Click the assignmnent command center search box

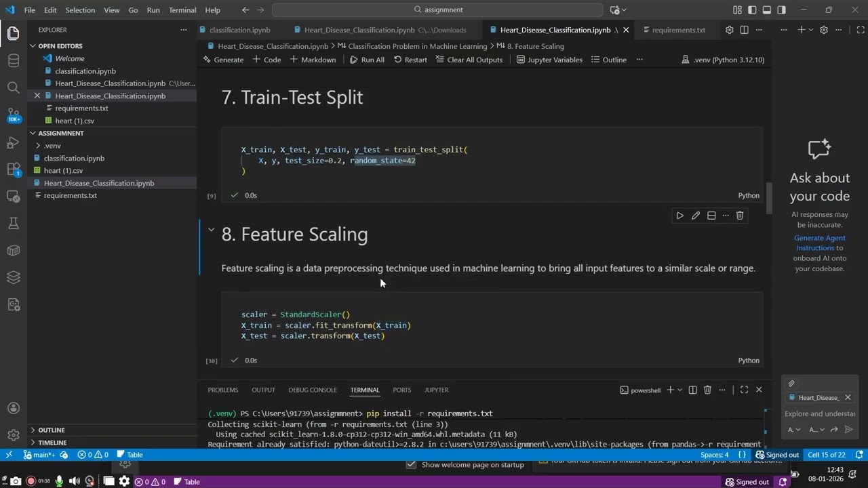(x=437, y=10)
